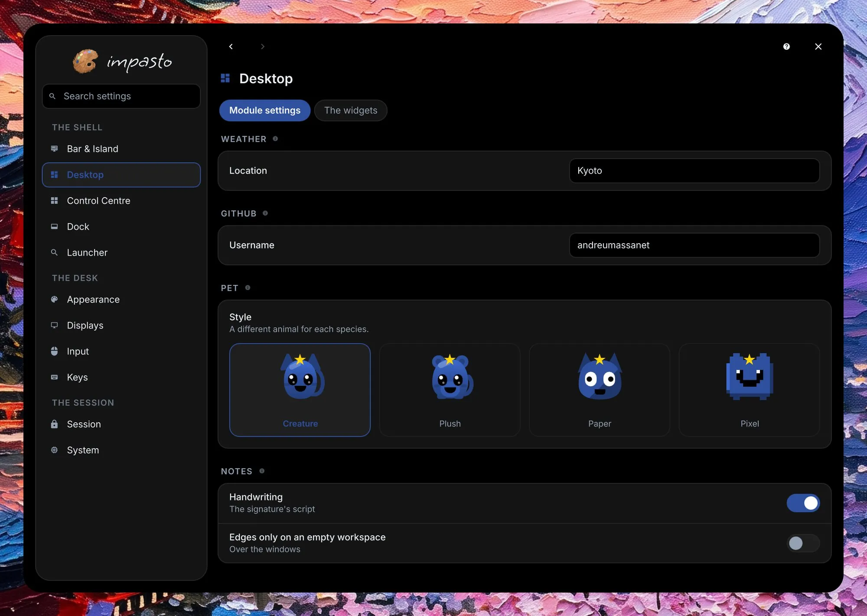Viewport: 867px width, 616px height.
Task: Click the 'THE SHELL' section heading
Action: pos(77,127)
